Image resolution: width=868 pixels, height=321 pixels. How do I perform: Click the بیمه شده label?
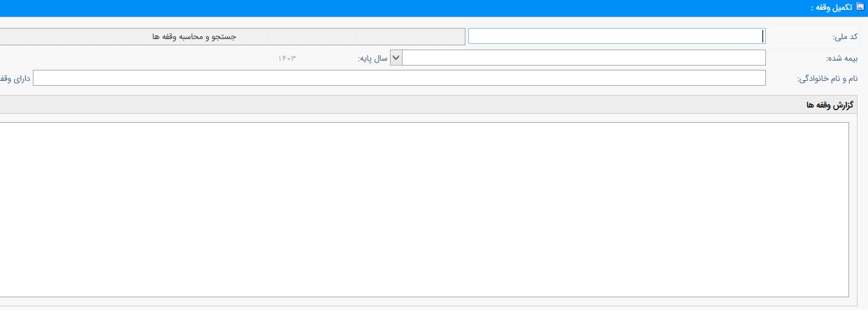pos(841,59)
